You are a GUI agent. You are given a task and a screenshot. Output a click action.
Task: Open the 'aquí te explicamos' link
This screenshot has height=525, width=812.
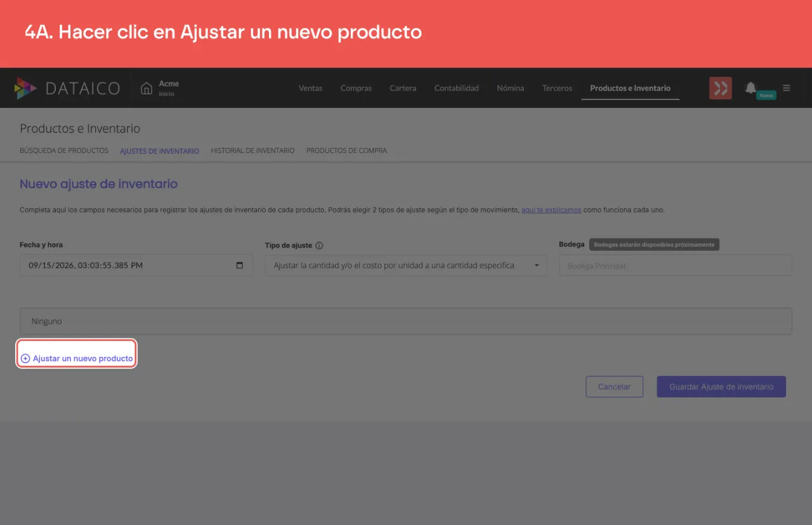(551, 209)
